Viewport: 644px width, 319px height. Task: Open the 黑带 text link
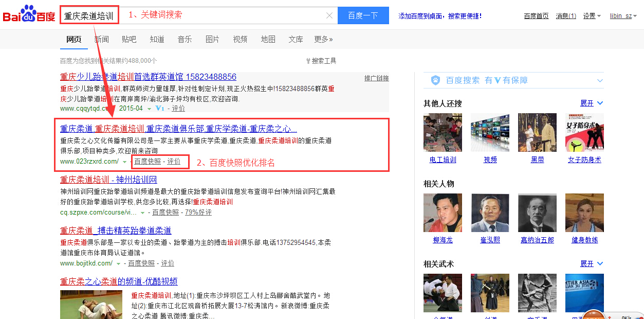[537, 160]
